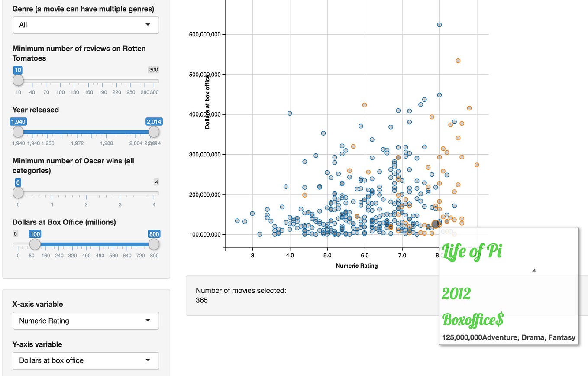Click the Box Office upper handle at 800
Screen dimensions: 588x376
[x=154, y=244]
